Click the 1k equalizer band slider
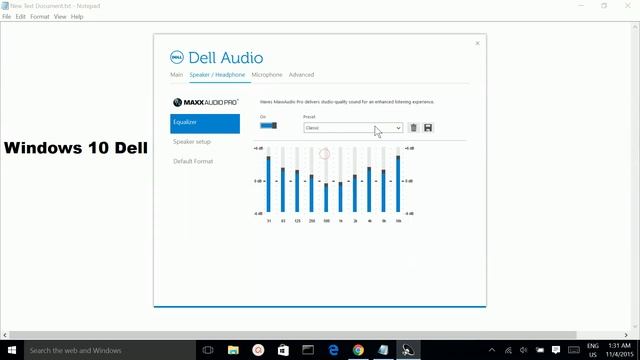The width and height of the screenshot is (640, 360). (340, 180)
